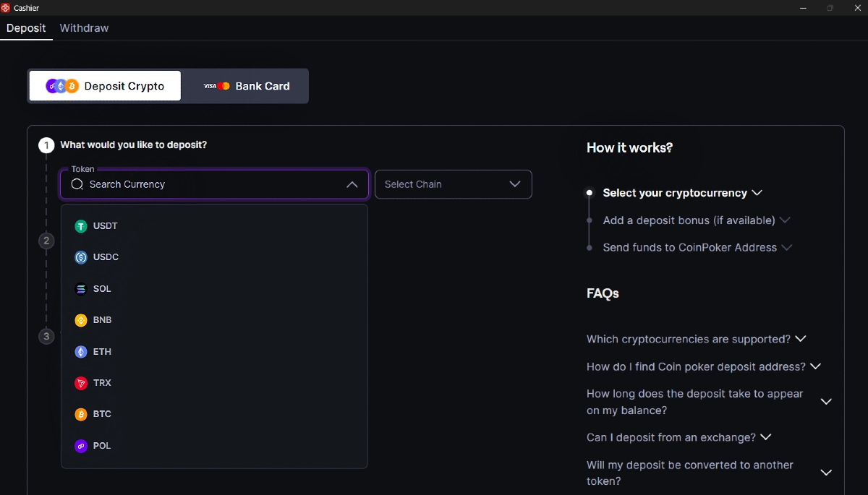Select the USDT token icon

(81, 225)
